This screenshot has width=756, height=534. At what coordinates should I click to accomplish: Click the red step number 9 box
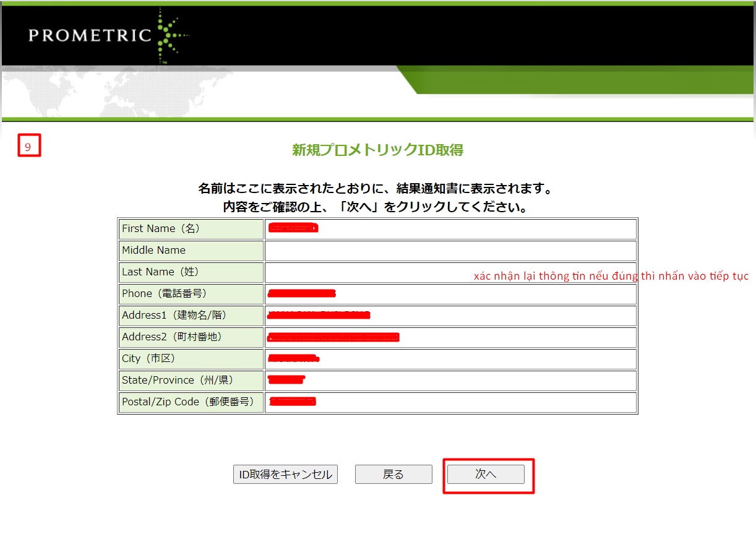click(x=28, y=147)
